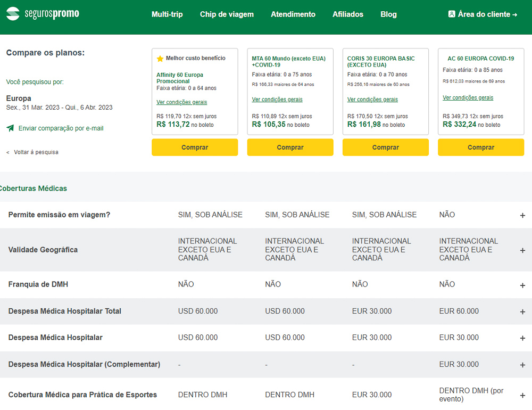
Task: Click the Affinity 60 Europa Promocional plan title
Action: (180, 78)
